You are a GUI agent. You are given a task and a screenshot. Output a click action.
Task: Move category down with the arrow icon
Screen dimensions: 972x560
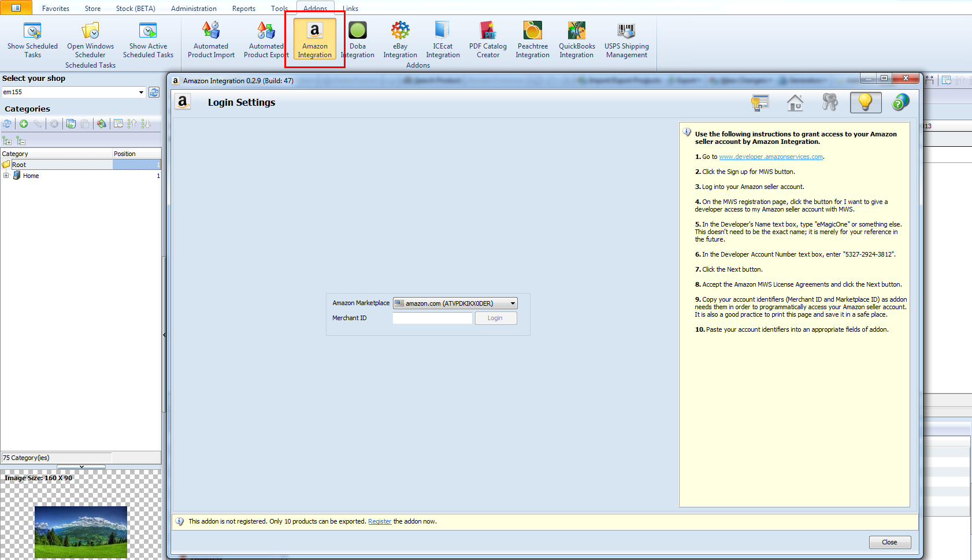pos(146,124)
